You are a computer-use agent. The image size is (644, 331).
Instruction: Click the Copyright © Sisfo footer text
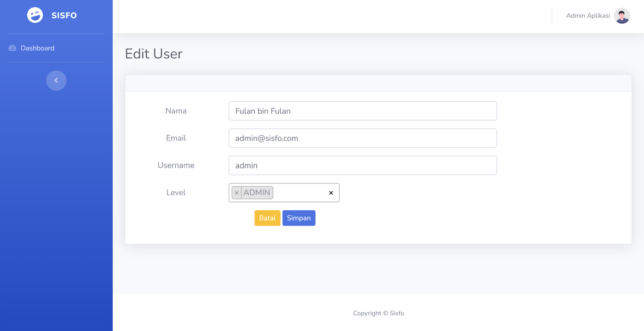(378, 313)
